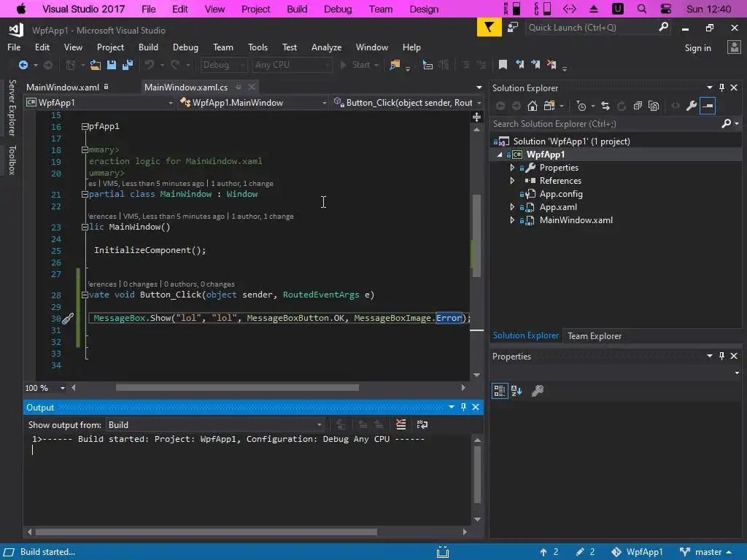Click the Alphabetical sort icon in Properties

516,391
